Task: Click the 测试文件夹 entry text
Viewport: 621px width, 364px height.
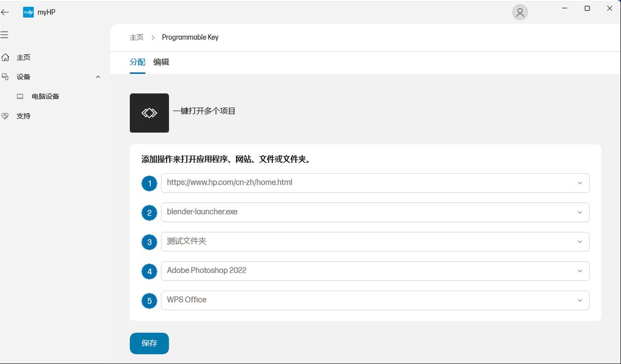Action: pyautogui.click(x=187, y=241)
